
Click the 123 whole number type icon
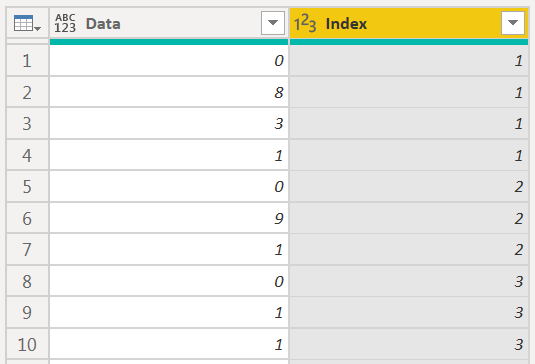point(305,23)
